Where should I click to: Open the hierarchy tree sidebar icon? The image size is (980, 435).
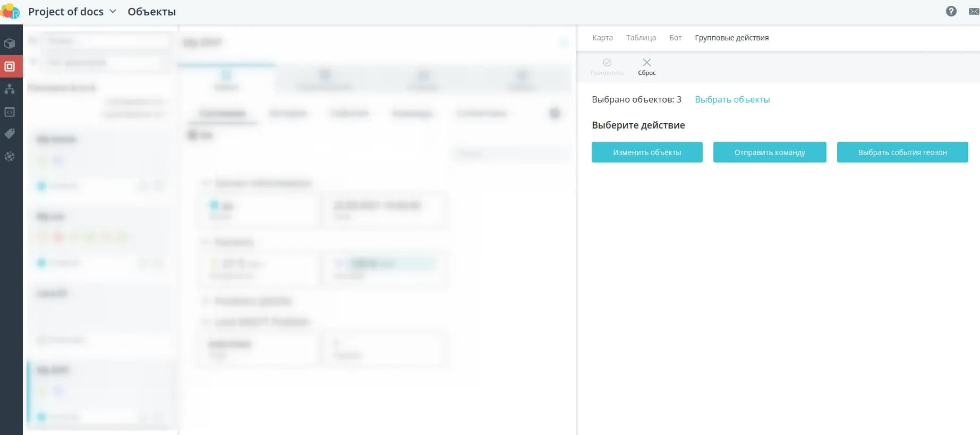click(10, 89)
